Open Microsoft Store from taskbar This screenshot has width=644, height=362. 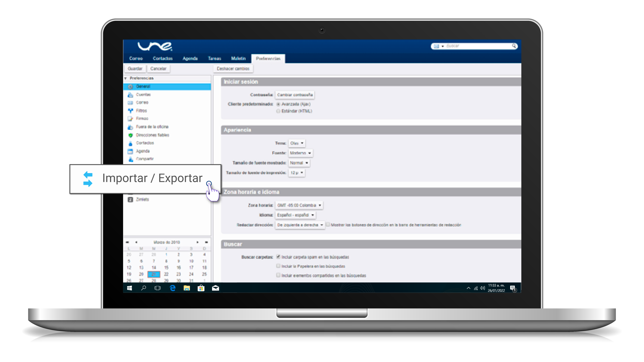201,288
